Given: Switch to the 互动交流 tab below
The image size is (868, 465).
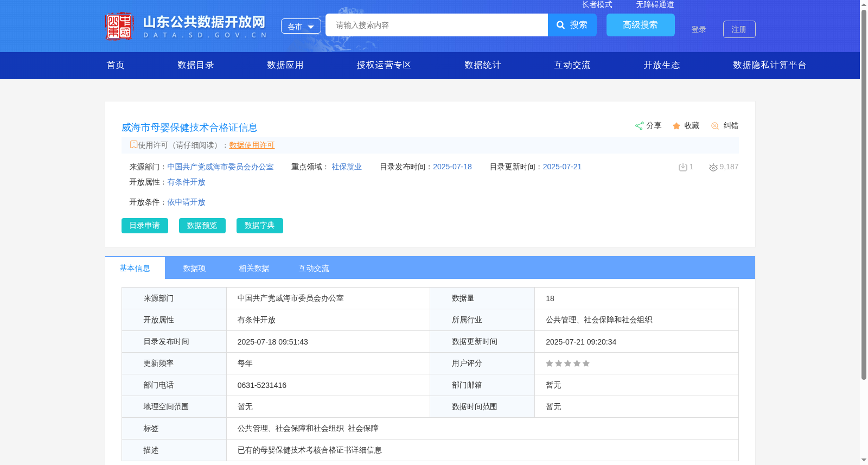Looking at the screenshot, I should pyautogui.click(x=314, y=268).
